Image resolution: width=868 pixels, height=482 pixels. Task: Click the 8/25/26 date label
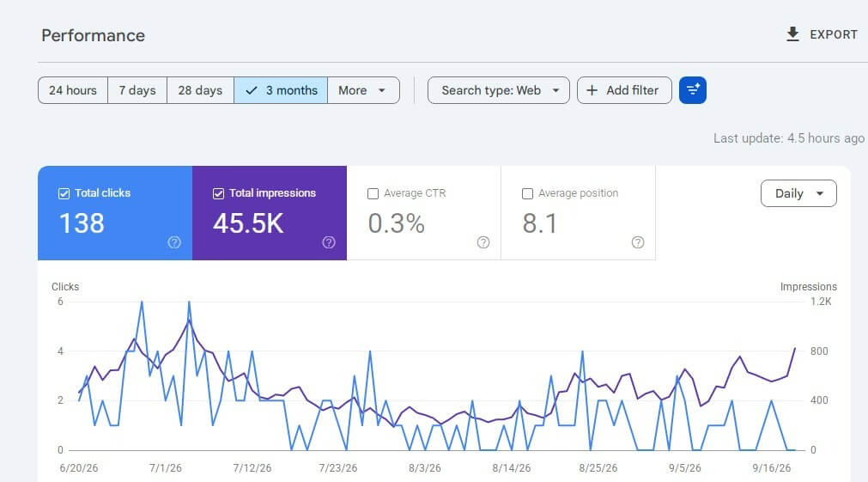(598, 467)
